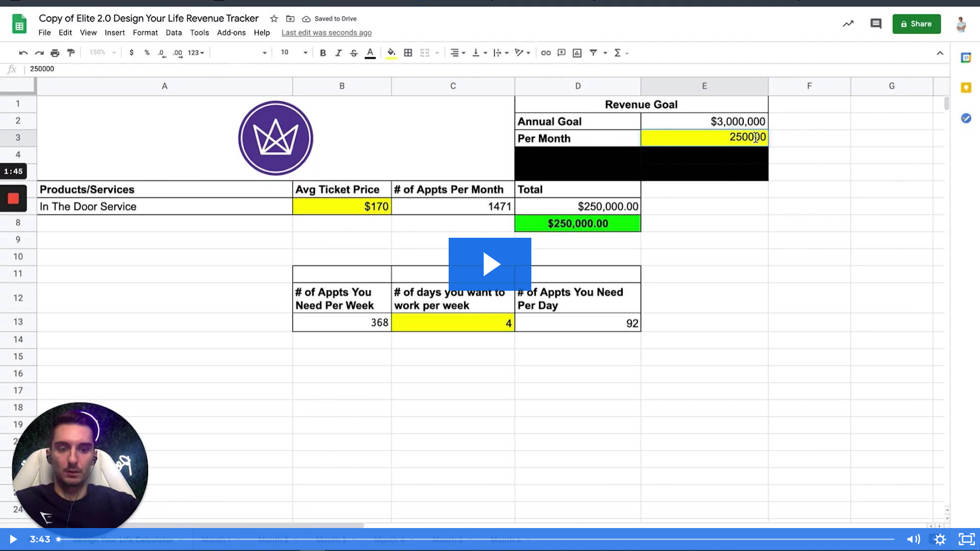Screen dimensions: 980x551
Task: Click the green Share button
Action: (916, 24)
